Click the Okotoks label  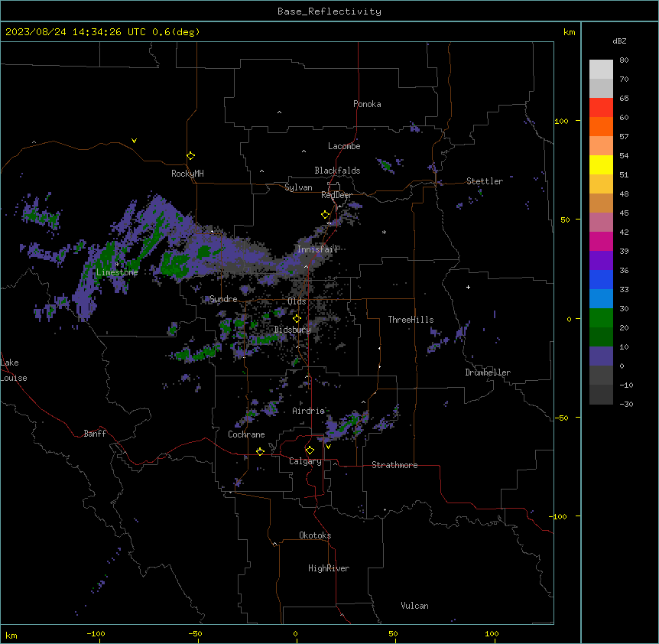click(315, 535)
